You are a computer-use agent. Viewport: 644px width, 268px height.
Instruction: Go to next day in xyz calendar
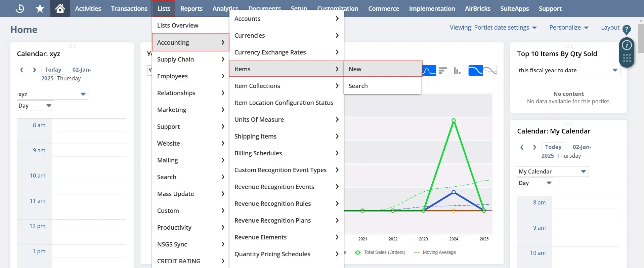pos(34,70)
